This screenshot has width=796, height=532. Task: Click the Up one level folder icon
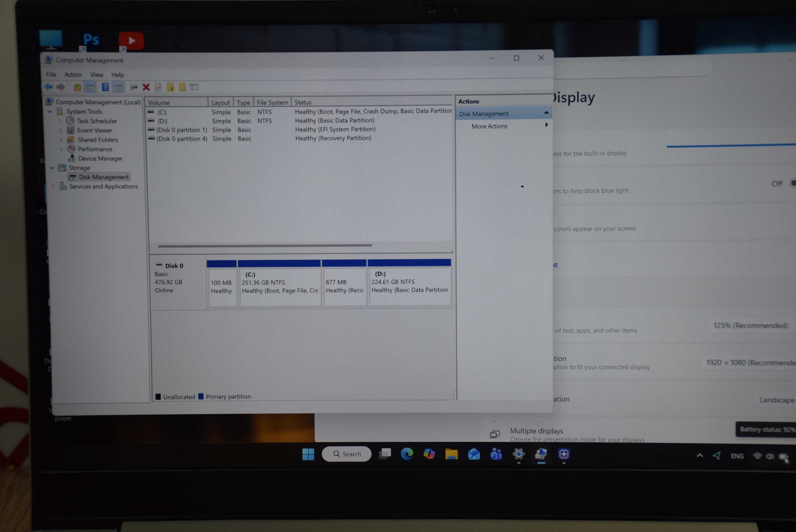tap(77, 88)
